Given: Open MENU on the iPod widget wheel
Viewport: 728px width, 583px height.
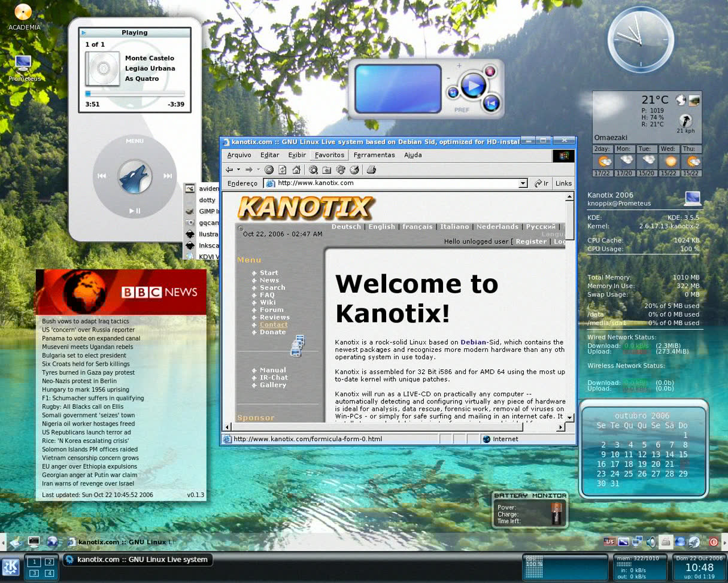Looking at the screenshot, I should (135, 141).
